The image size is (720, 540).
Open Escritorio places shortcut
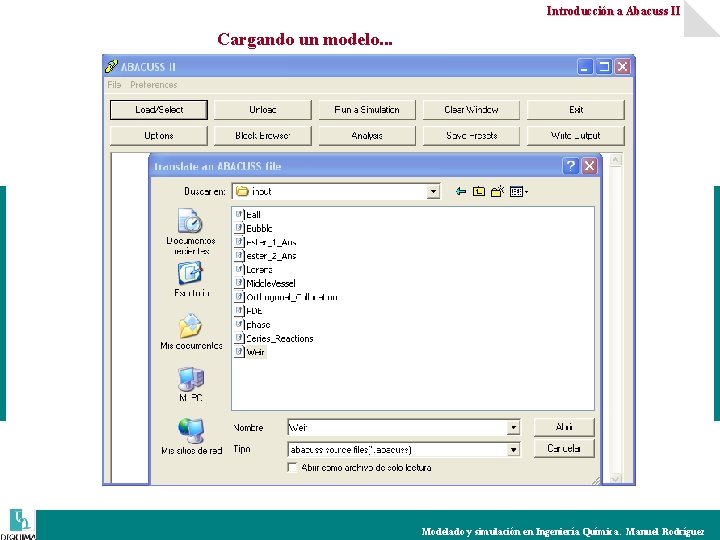[x=191, y=279]
